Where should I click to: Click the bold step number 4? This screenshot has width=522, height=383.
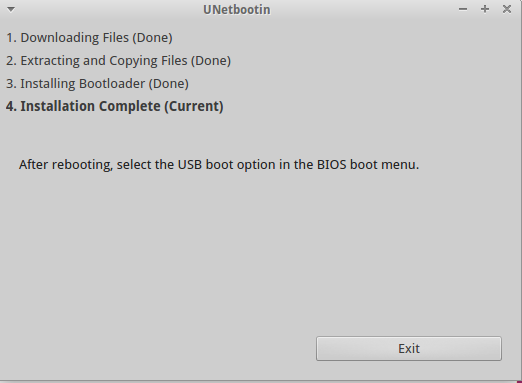click(11, 106)
